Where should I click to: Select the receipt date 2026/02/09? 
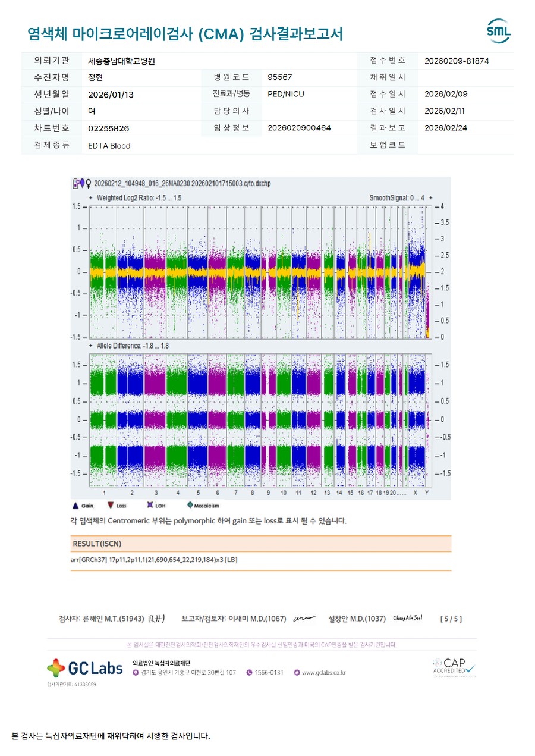(x=446, y=94)
